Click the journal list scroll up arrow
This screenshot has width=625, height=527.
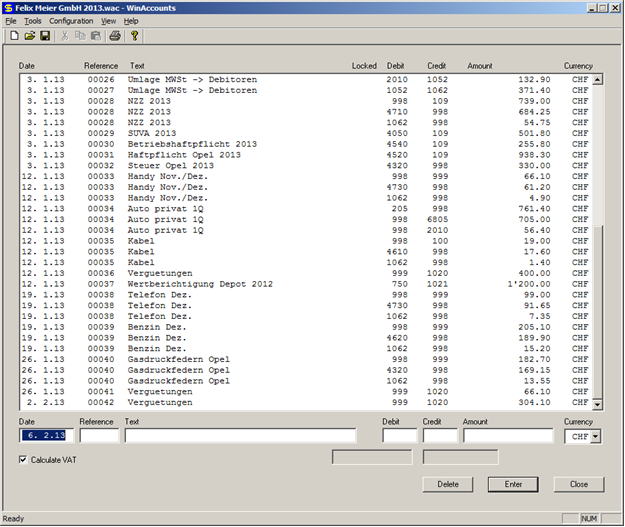click(597, 80)
